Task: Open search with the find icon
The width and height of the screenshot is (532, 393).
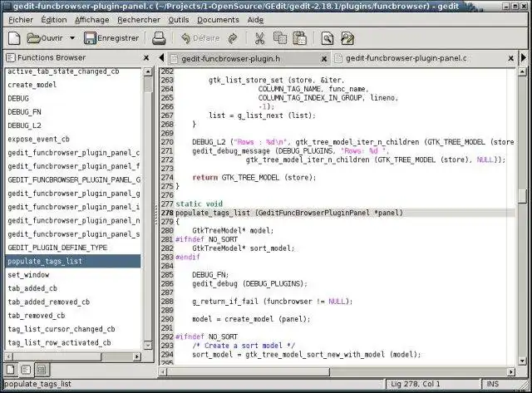Action: (x=328, y=38)
